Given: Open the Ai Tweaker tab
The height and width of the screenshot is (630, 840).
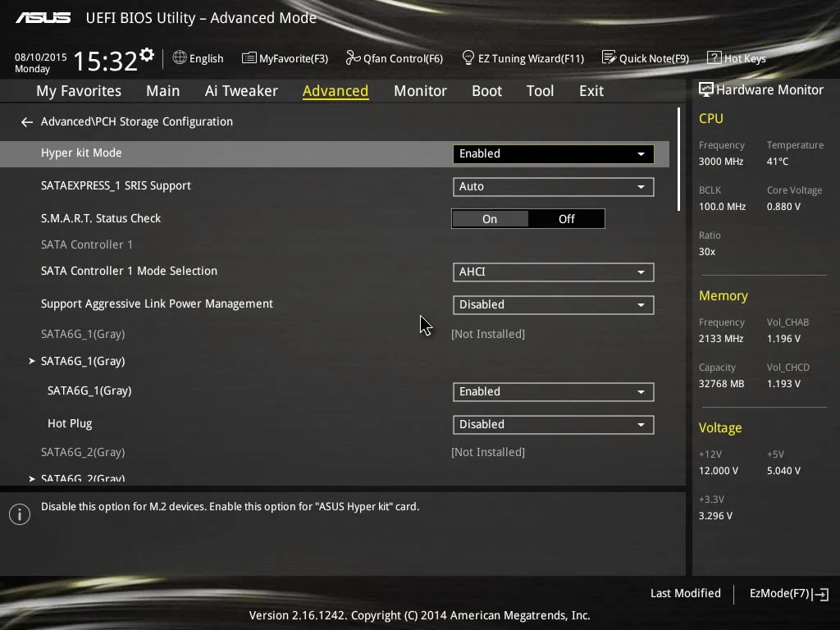Looking at the screenshot, I should 241,91.
